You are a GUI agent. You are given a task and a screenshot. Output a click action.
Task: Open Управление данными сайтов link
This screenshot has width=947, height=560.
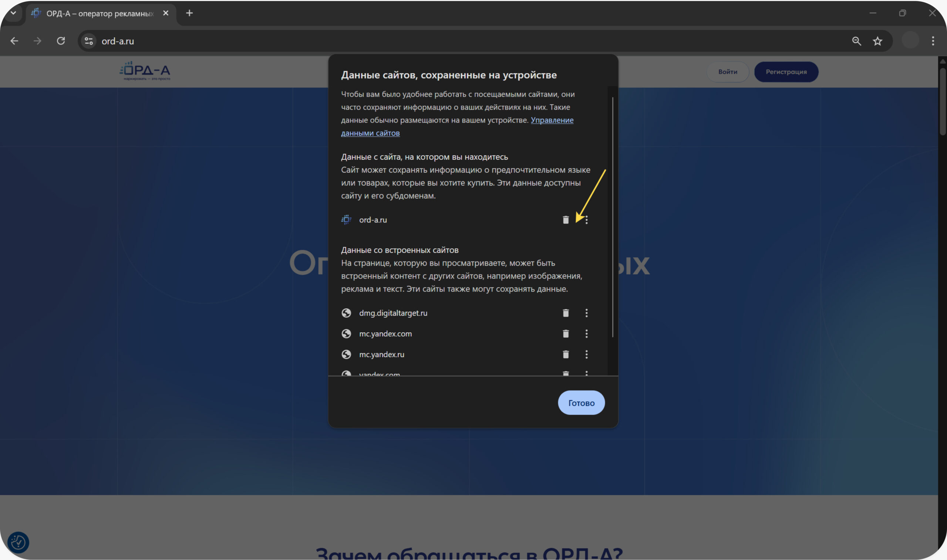pyautogui.click(x=552, y=120)
